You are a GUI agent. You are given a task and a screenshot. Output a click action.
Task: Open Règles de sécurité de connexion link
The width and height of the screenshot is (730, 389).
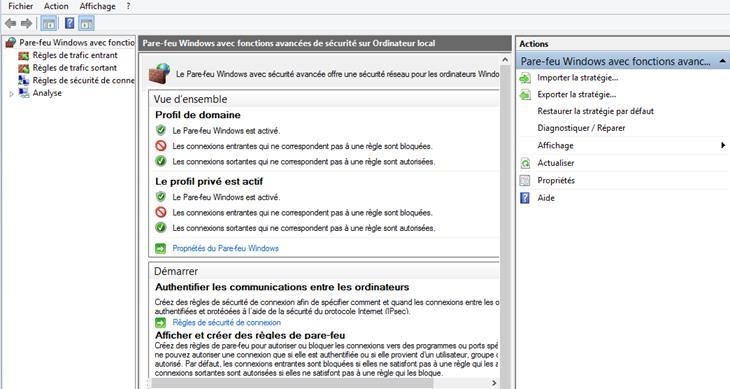click(x=227, y=322)
